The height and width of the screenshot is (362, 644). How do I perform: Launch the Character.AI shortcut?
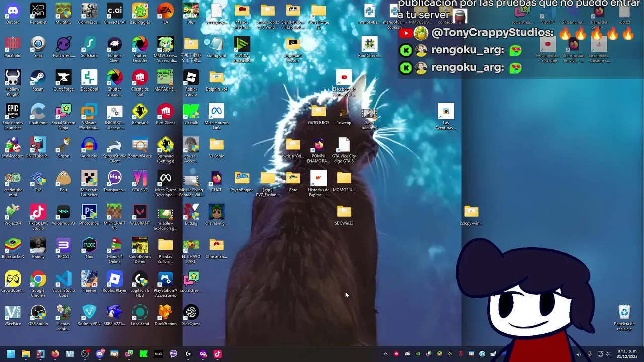point(115,14)
